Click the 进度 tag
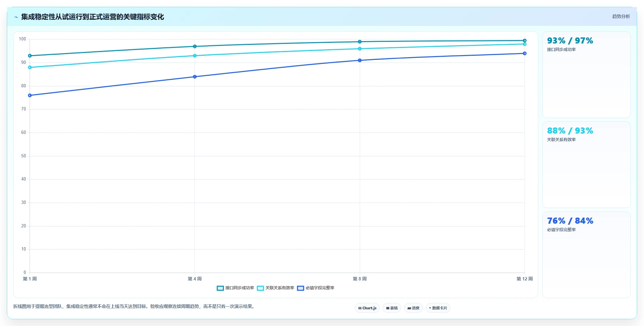 [x=413, y=308]
